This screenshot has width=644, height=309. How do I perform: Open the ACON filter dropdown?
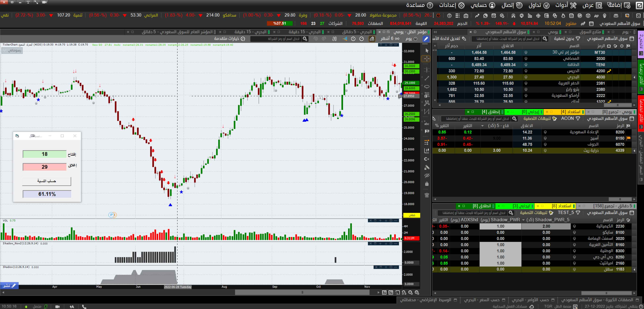(571, 118)
